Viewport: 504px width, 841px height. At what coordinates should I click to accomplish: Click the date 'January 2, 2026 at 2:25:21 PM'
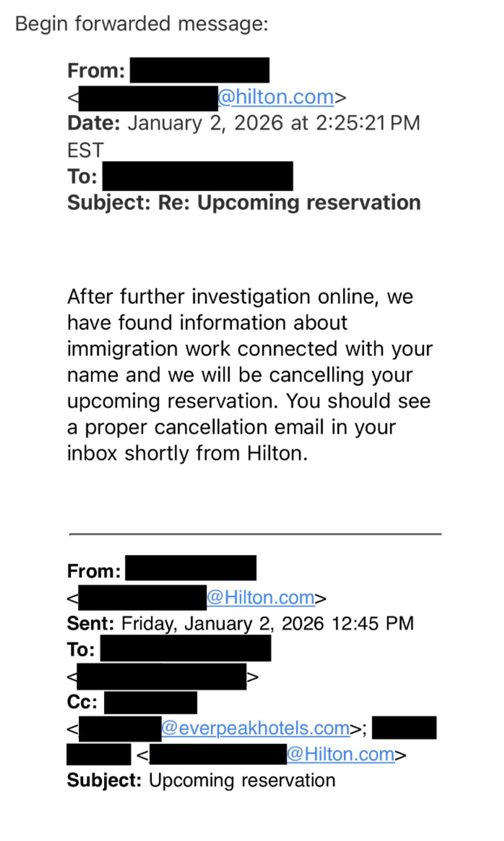pos(273,123)
